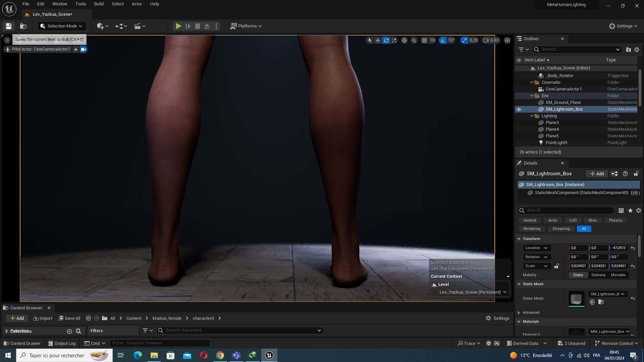The height and width of the screenshot is (362, 644).
Task: Open the viewport options hamburger menu
Action: (x=7, y=40)
